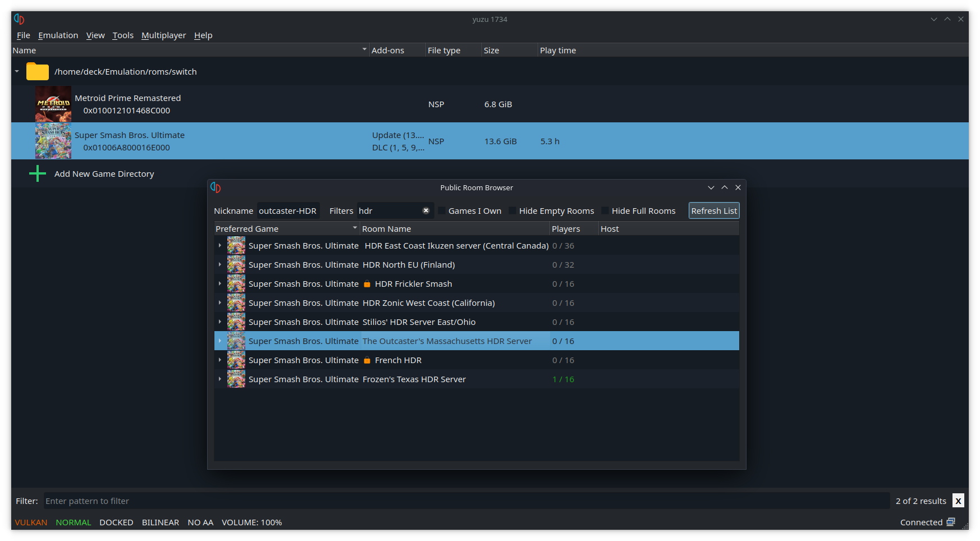Click the green plus Add Directory icon
This screenshot has height=541, width=980.
click(x=38, y=173)
